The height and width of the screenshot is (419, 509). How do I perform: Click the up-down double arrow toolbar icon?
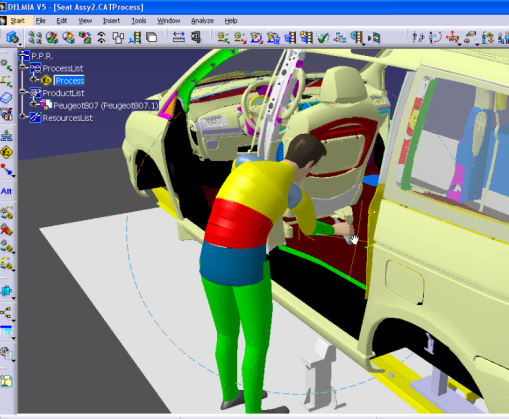(x=102, y=38)
